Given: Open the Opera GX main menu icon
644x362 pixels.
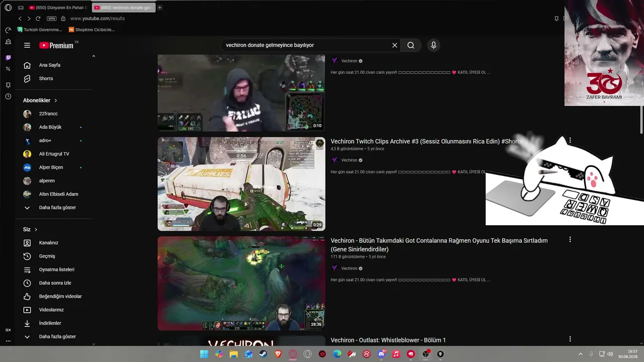Looking at the screenshot, I should [8, 8].
